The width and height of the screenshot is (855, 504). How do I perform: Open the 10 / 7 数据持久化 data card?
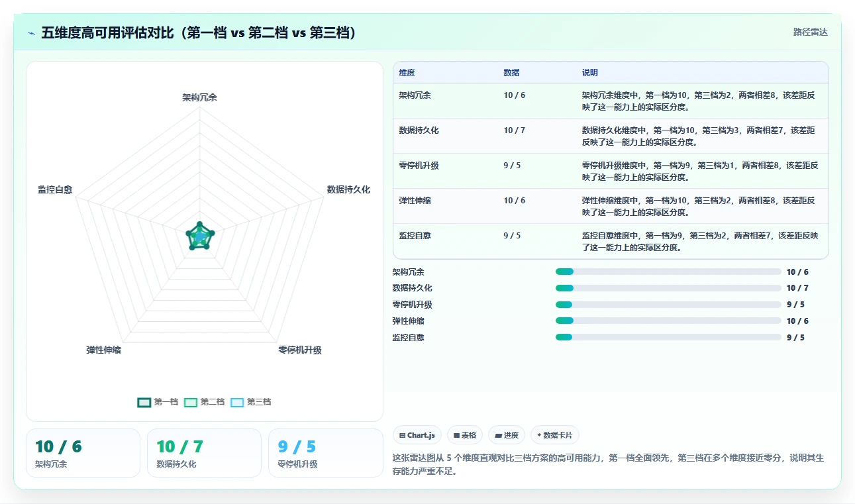(205, 453)
